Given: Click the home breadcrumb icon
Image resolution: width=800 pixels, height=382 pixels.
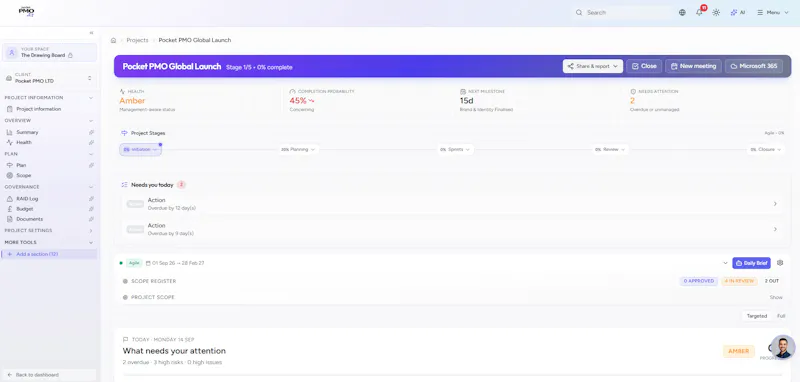Looking at the screenshot, I should (x=113, y=40).
